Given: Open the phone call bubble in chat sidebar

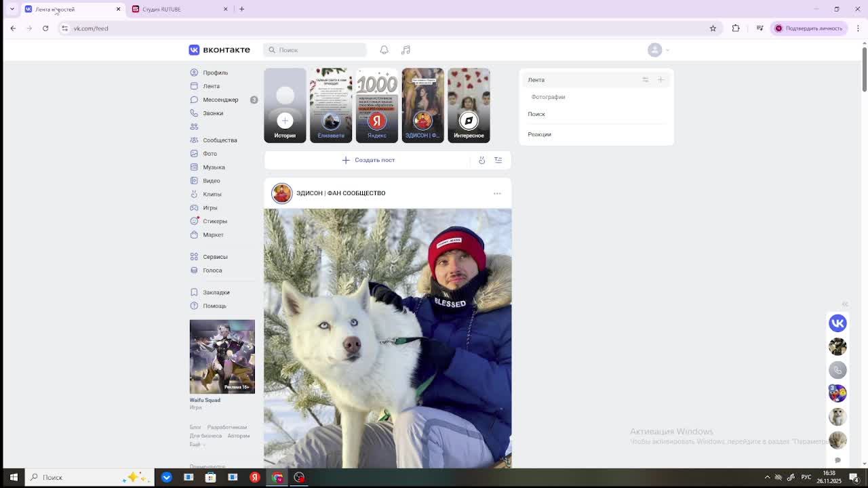Looking at the screenshot, I should (837, 370).
